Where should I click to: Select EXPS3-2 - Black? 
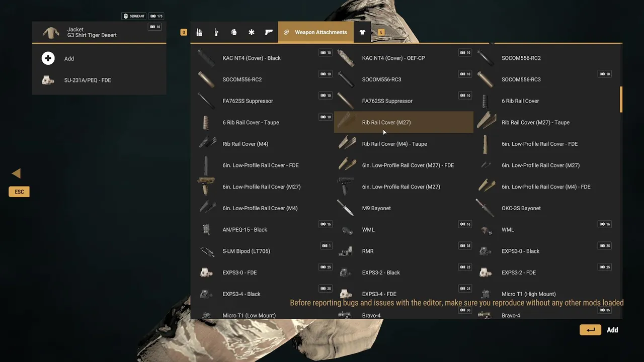404,273
